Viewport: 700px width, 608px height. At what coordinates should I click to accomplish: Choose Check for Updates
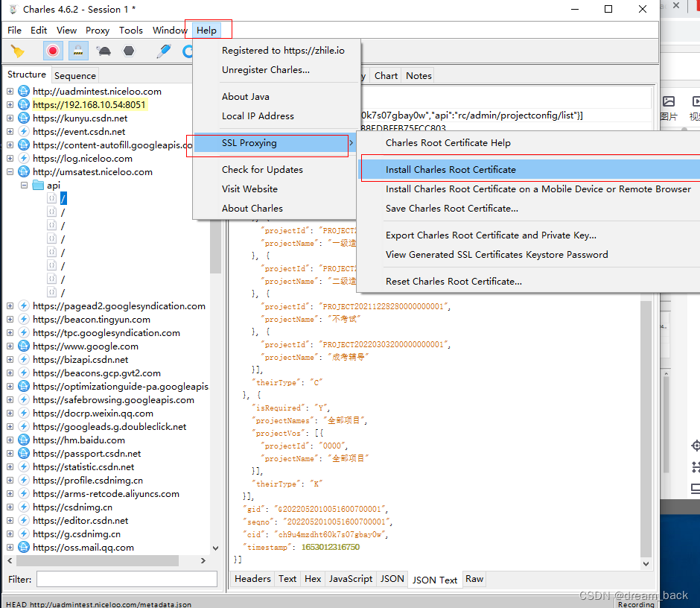(262, 170)
